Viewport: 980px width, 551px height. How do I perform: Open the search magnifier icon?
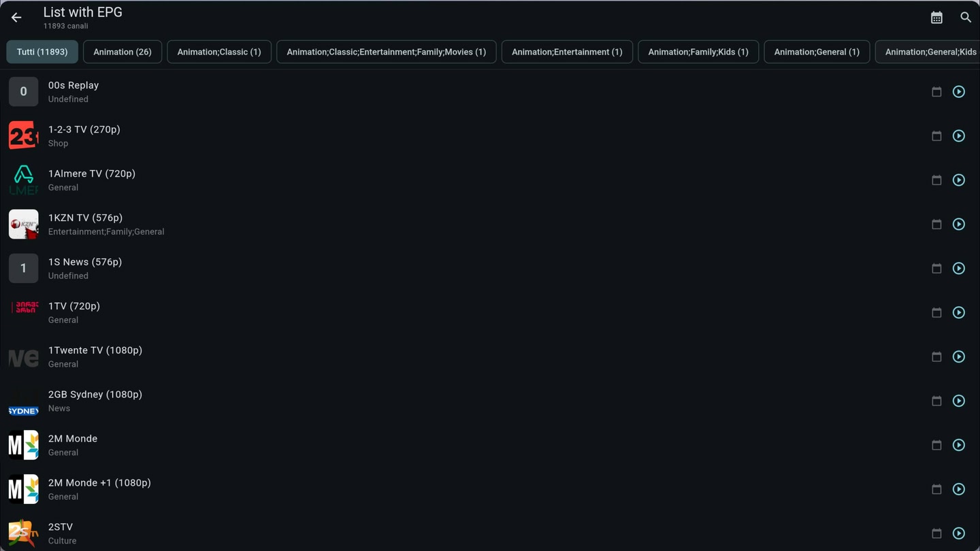point(966,18)
